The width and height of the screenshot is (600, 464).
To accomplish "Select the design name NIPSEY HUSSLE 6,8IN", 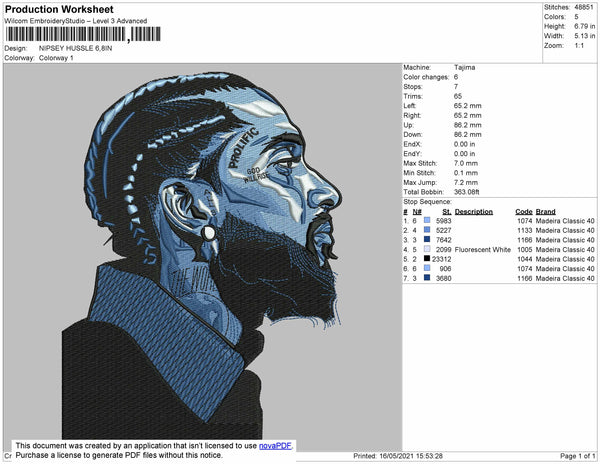I will [x=75, y=48].
